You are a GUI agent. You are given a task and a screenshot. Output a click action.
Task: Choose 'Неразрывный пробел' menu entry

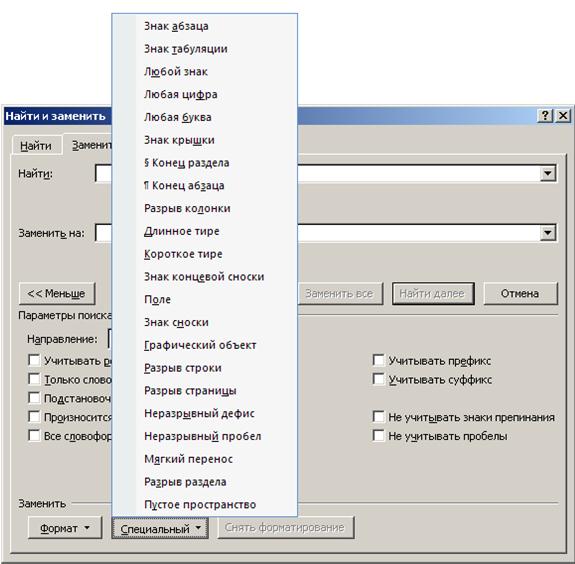205,436
